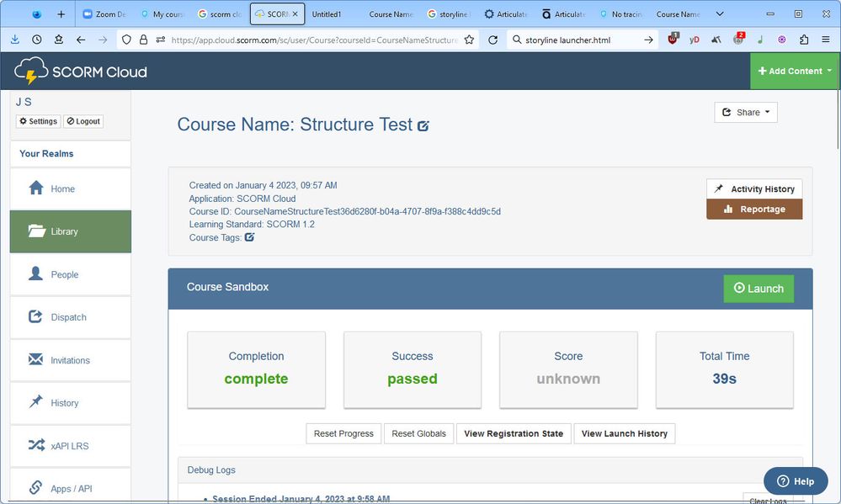The width and height of the screenshot is (841, 504).
Task: Click the forward arrow navigation button
Action: point(103,40)
